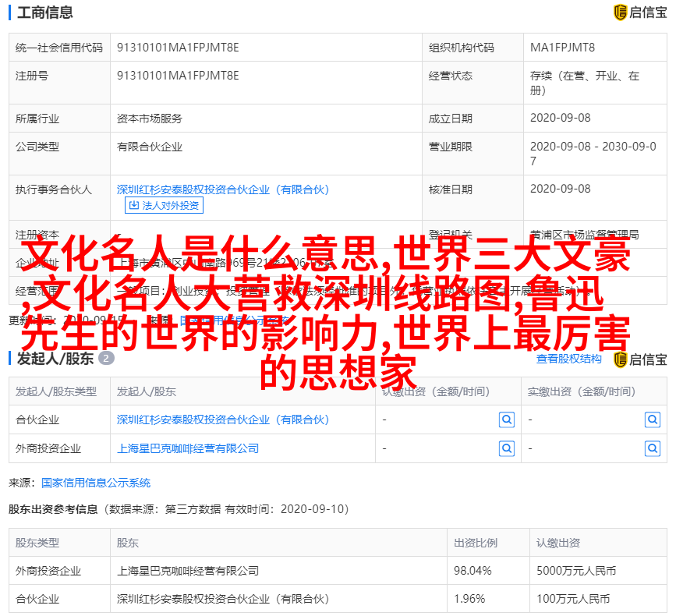
Task: Select registration number in 注册号 row
Action: click(x=178, y=76)
